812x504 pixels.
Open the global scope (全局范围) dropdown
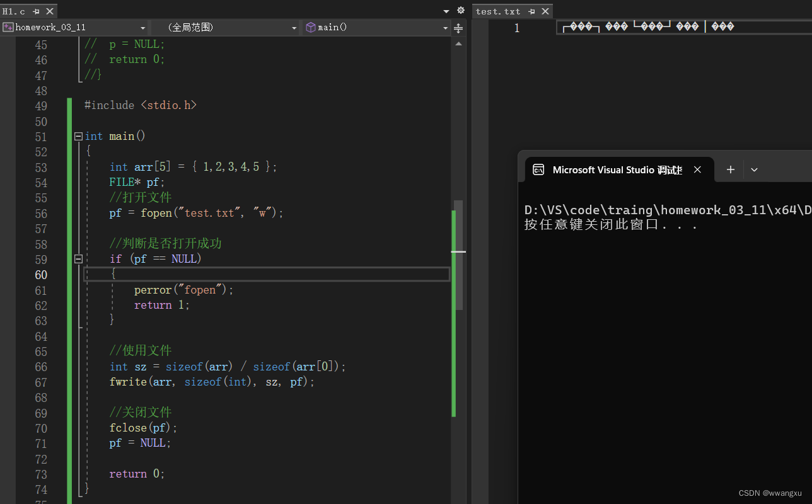coord(225,27)
